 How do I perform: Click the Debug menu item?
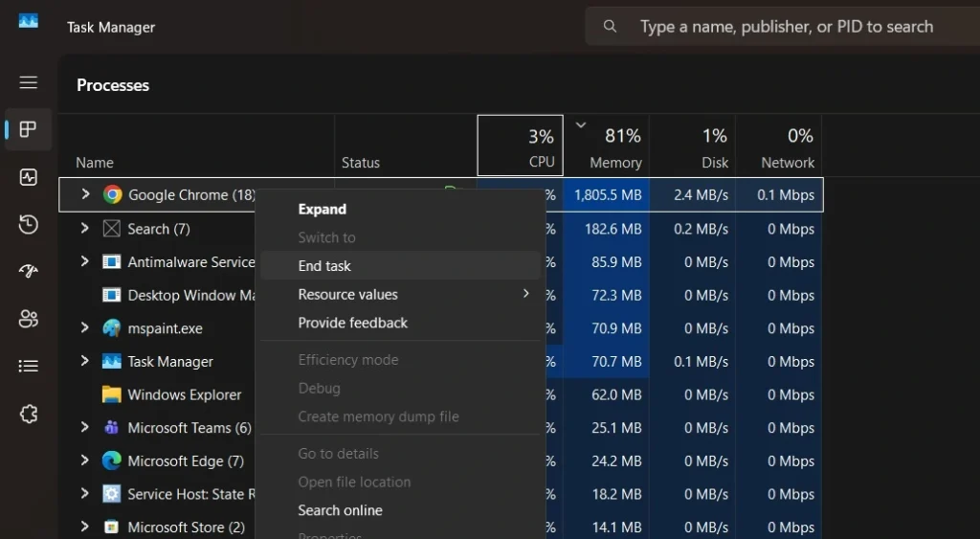pos(400,389)
